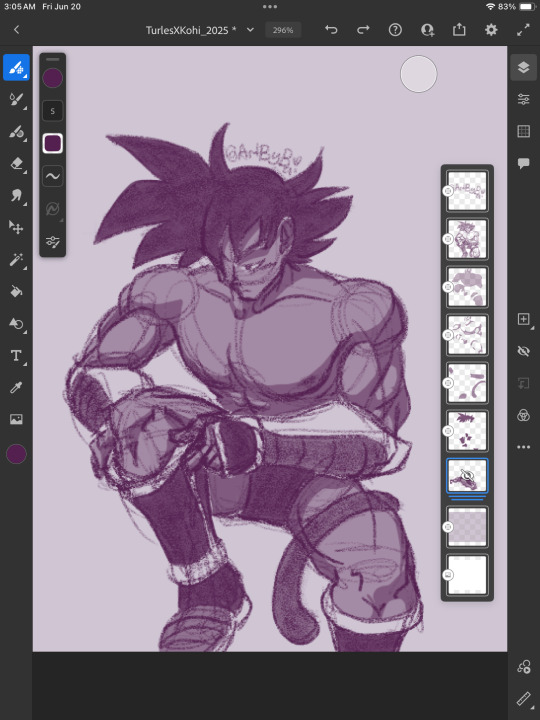Toggle the Layers panel visibility

pyautogui.click(x=523, y=68)
